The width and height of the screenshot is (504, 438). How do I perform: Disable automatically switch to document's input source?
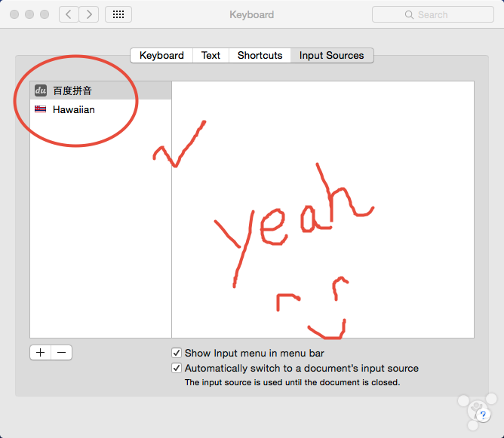pos(177,369)
